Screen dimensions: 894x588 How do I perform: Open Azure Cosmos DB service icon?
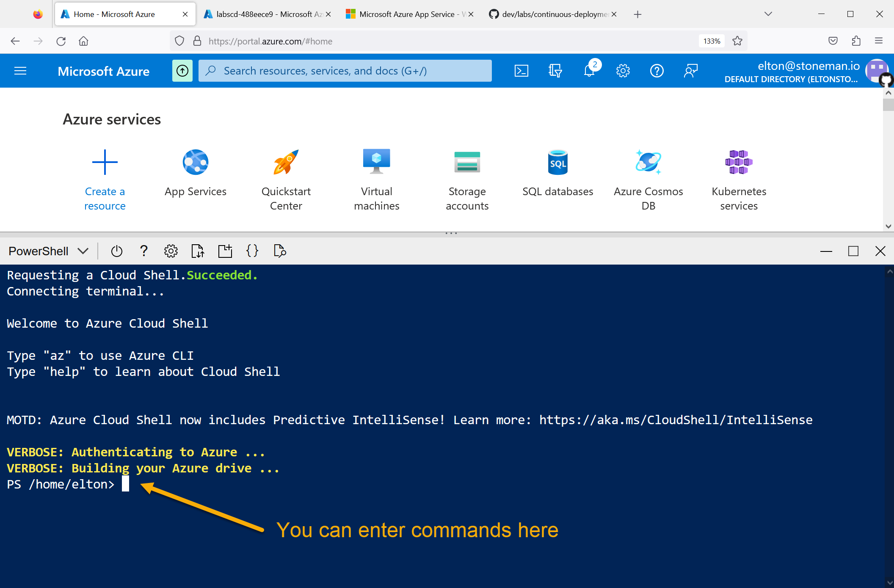(x=648, y=162)
